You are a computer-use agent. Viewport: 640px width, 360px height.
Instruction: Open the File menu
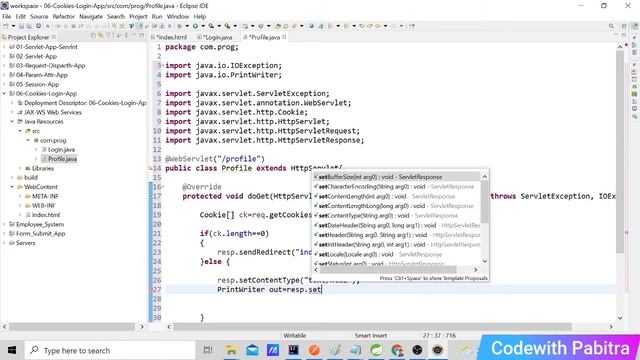7,17
